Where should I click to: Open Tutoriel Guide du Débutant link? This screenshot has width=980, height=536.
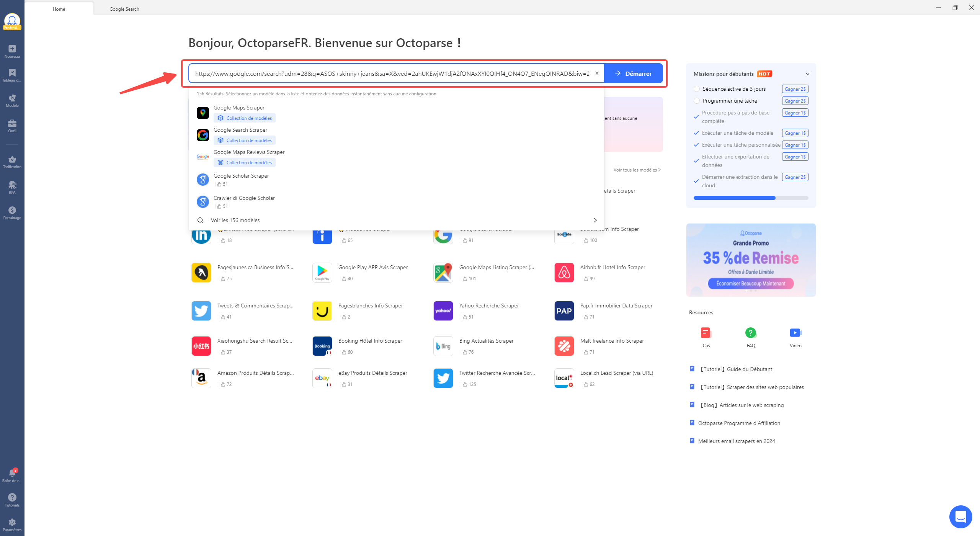[735, 369]
